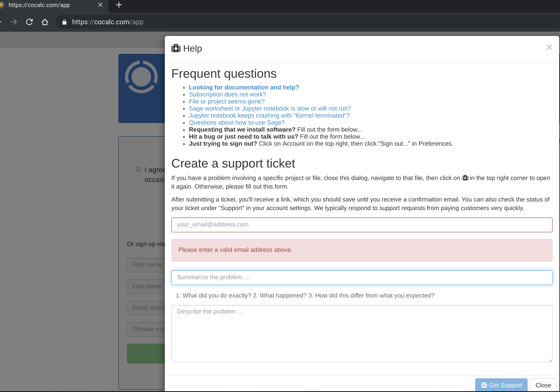Select the browser tab showing cocalc.com/app

click(x=47, y=5)
